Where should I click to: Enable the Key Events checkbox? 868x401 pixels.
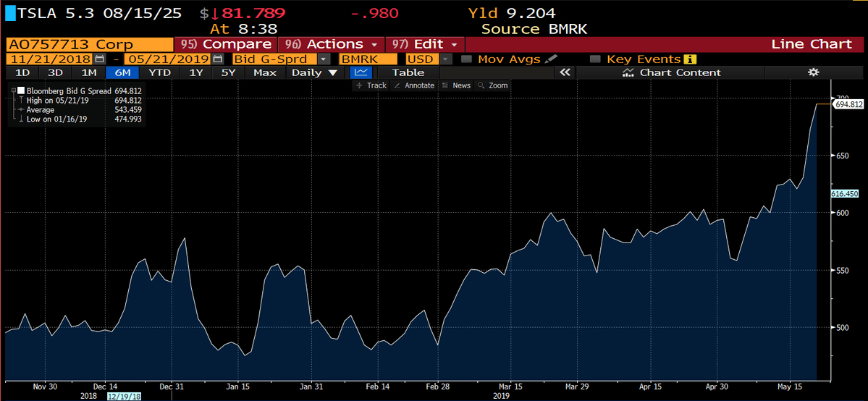(596, 59)
